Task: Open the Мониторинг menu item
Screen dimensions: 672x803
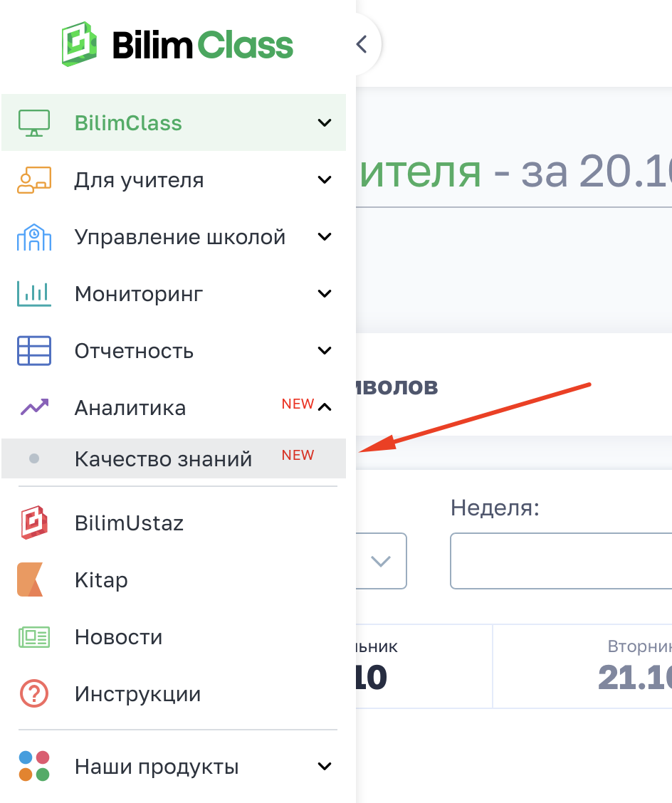Action: pyautogui.click(x=174, y=293)
